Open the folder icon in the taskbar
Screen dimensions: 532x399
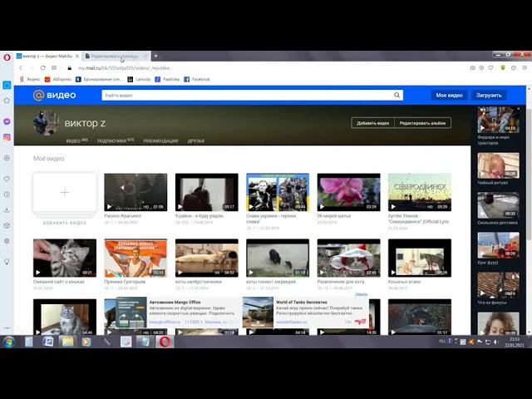click(x=67, y=342)
